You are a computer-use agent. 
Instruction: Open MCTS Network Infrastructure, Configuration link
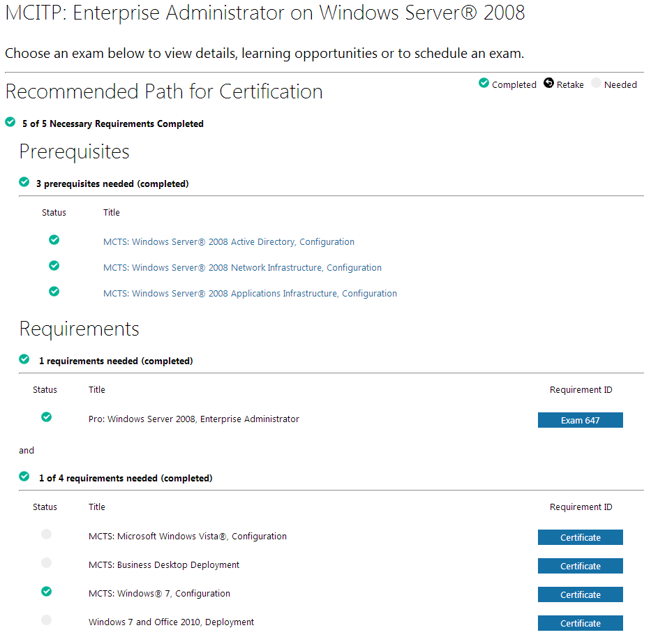tap(242, 267)
